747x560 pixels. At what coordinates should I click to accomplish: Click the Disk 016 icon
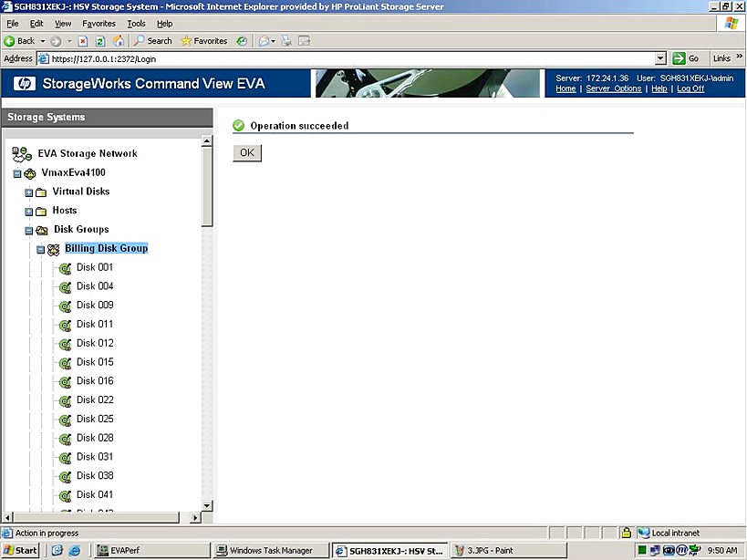(65, 382)
